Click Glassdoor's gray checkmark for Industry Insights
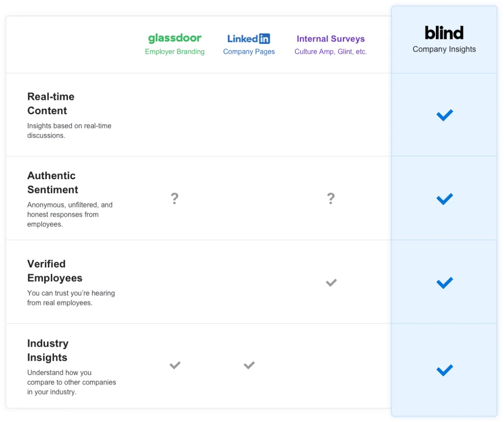The width and height of the screenshot is (504, 422). click(175, 366)
